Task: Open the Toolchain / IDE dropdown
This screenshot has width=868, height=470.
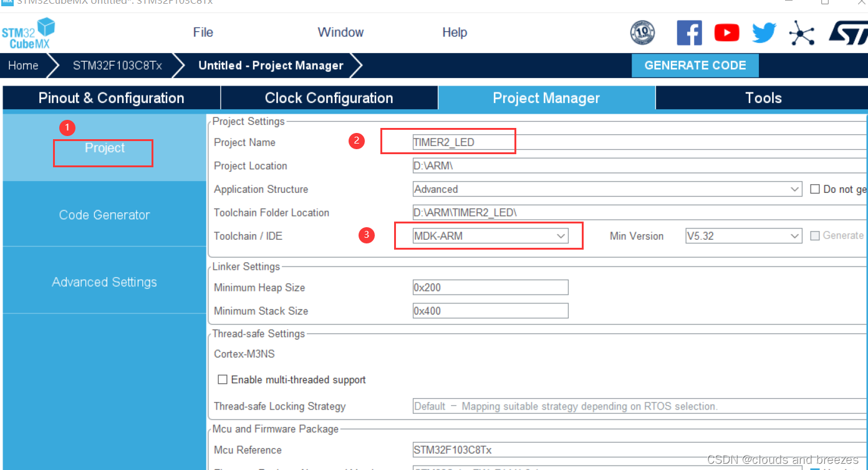Action: [490, 236]
